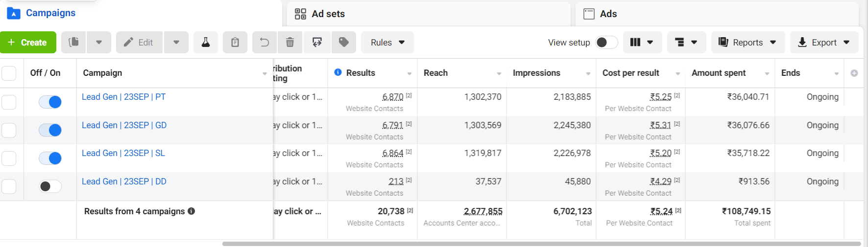The width and height of the screenshot is (868, 247).
Task: Open the Export dropdown
Action: [x=824, y=43]
